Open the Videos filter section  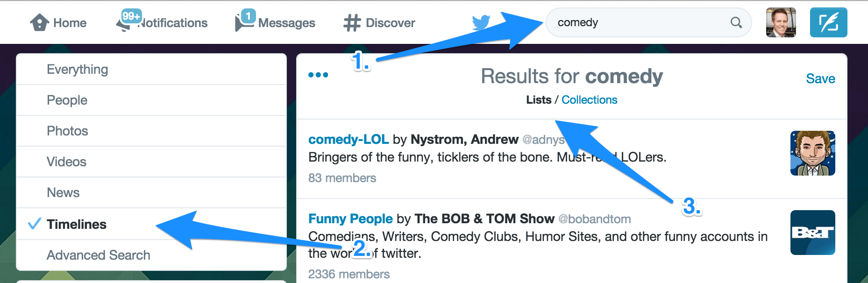pyautogui.click(x=65, y=162)
